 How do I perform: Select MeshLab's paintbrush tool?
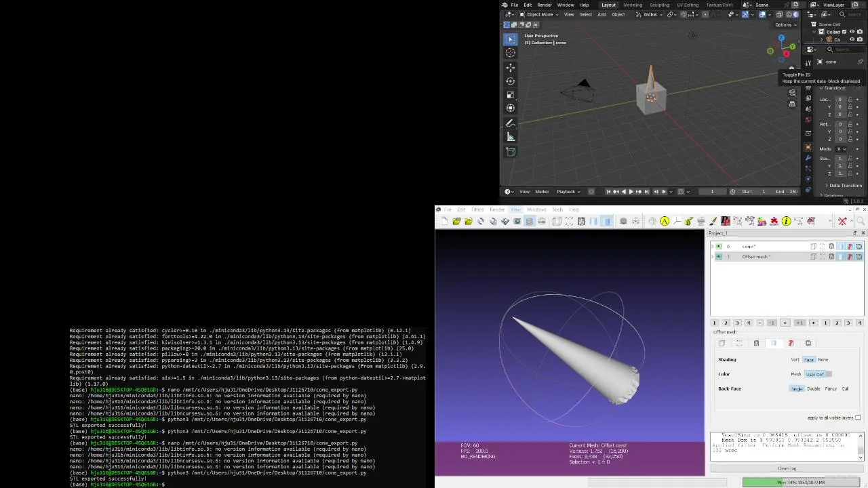(x=713, y=221)
